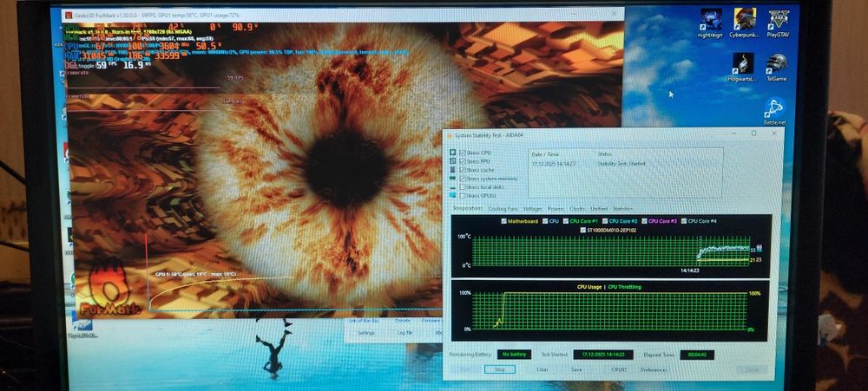Open the TslGame desktop shortcut
This screenshot has height=391, width=868.
[777, 68]
